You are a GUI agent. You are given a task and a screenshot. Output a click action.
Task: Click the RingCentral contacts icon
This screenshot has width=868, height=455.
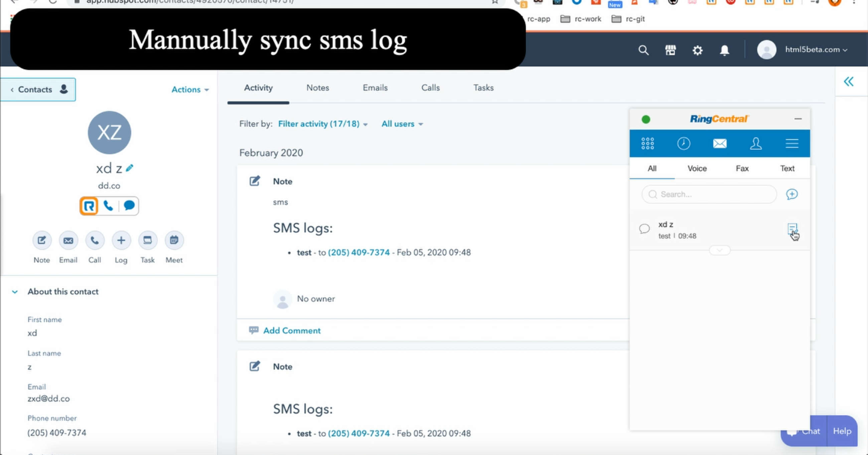coord(755,143)
